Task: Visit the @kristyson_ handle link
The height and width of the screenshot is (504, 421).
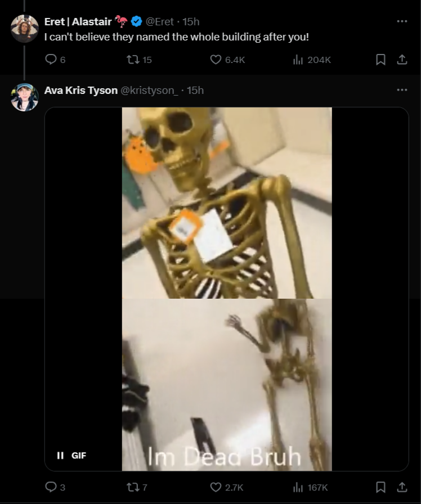Action: [x=149, y=91]
